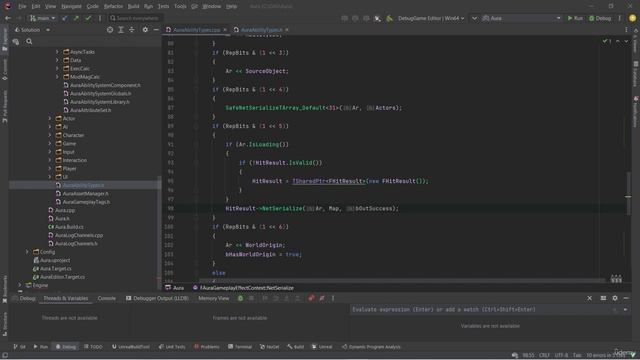Expand the Actor folder
Viewport: 640px width, 360px height.
(x=50, y=118)
